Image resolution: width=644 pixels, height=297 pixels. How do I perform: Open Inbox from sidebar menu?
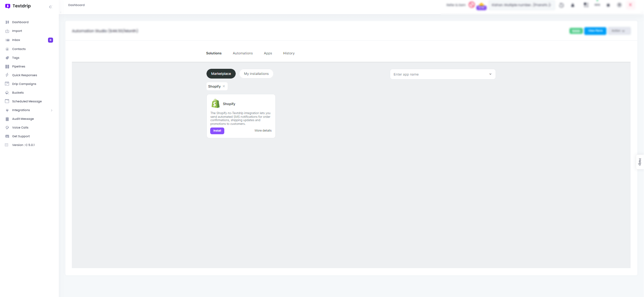click(16, 40)
